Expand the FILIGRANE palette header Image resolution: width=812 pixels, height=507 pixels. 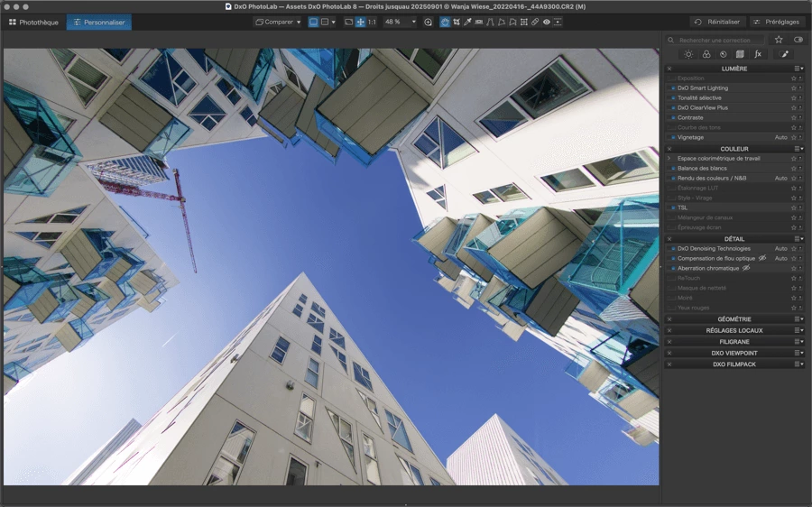[734, 342]
